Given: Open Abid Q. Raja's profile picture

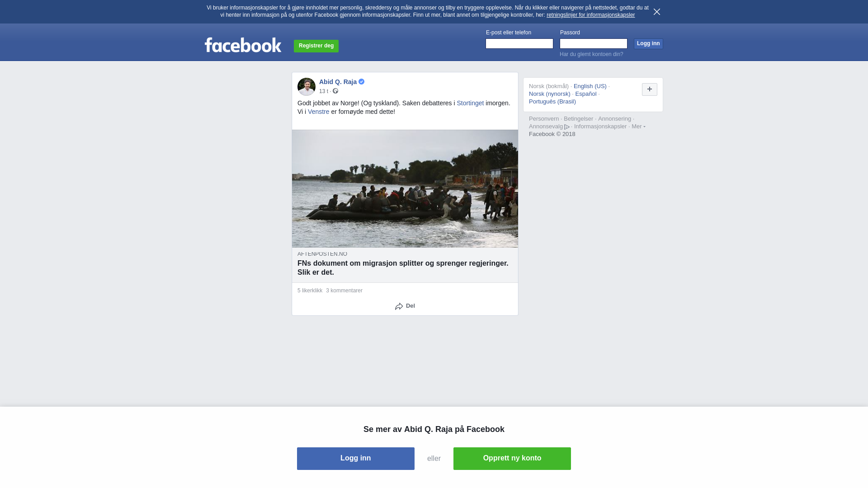Looking at the screenshot, I should 307,86.
